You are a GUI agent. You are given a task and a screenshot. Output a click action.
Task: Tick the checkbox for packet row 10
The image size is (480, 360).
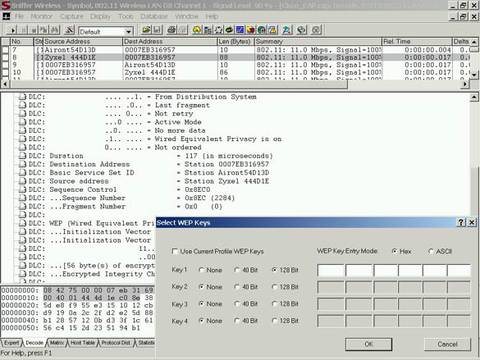[x=5, y=72]
